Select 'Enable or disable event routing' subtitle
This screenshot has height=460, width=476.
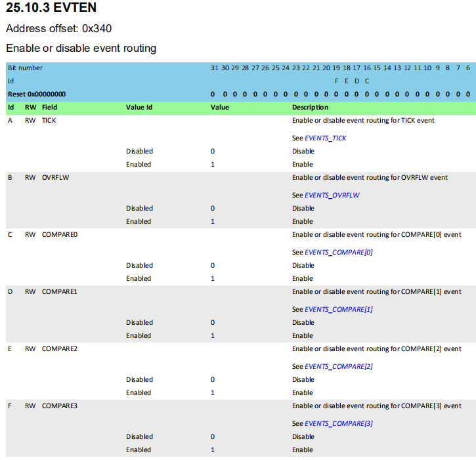81,49
